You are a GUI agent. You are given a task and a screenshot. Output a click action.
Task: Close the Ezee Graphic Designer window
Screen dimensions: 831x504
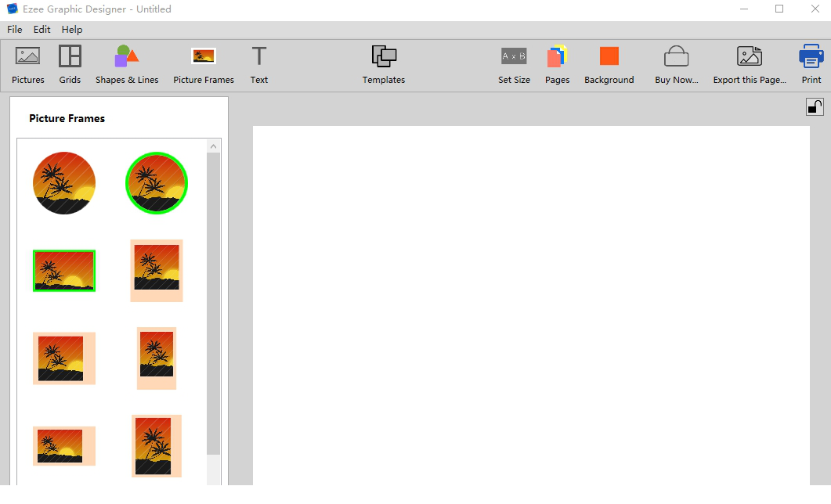(815, 9)
